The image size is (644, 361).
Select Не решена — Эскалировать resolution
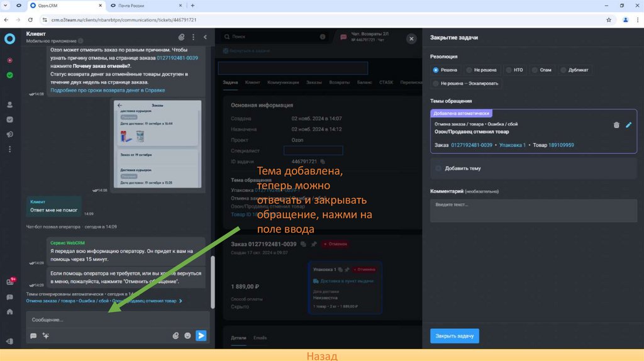pos(466,84)
